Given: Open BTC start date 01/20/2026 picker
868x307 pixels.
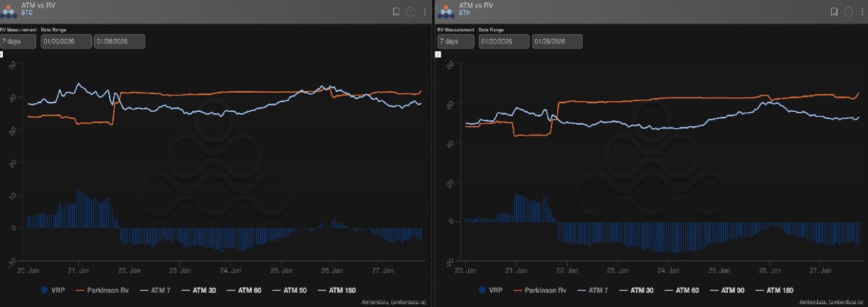Looking at the screenshot, I should [x=66, y=41].
